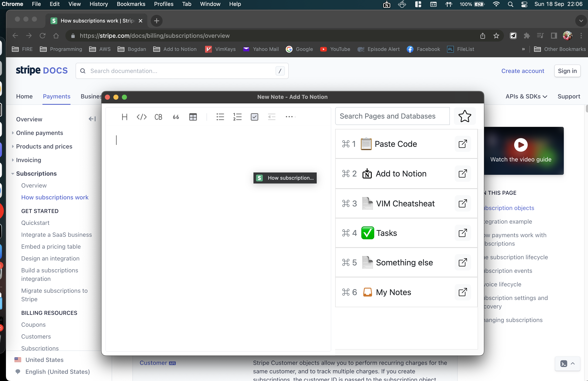
Task: Bookmark this page with the Chrome star
Action: coord(496,36)
